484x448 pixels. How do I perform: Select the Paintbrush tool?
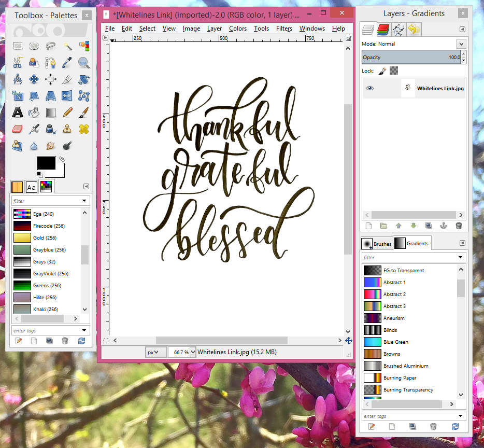(x=84, y=112)
